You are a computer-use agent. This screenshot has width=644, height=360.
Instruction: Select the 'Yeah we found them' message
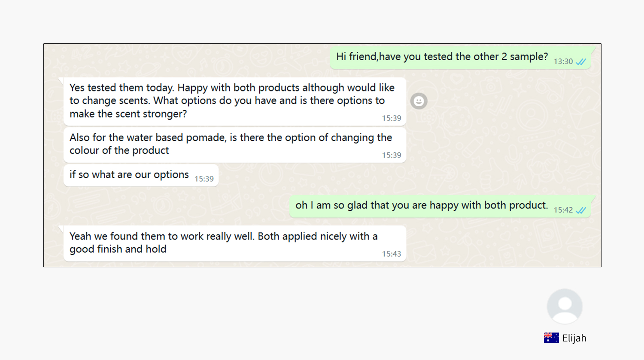235,243
